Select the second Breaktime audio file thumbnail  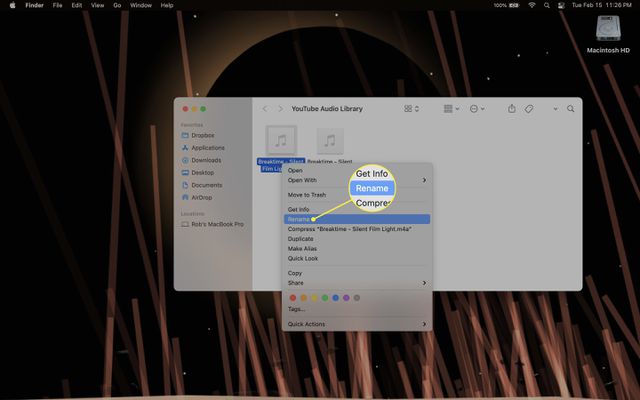330,141
